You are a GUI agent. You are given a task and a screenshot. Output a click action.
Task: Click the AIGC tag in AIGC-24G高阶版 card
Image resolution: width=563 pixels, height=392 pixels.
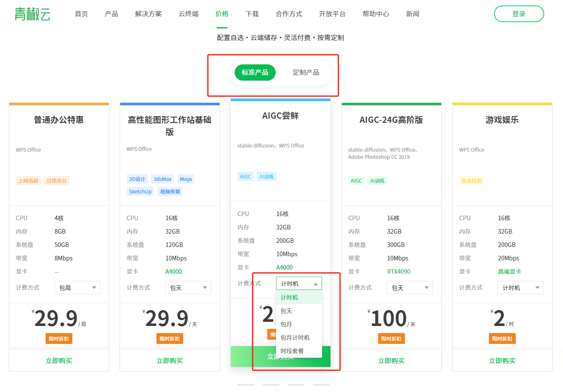pos(356,181)
